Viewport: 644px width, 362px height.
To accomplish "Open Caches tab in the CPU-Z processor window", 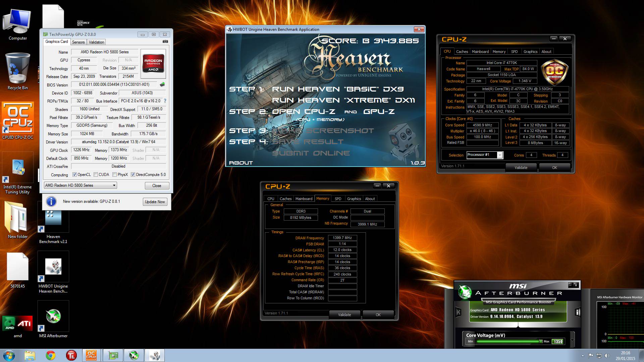I will tap(462, 52).
